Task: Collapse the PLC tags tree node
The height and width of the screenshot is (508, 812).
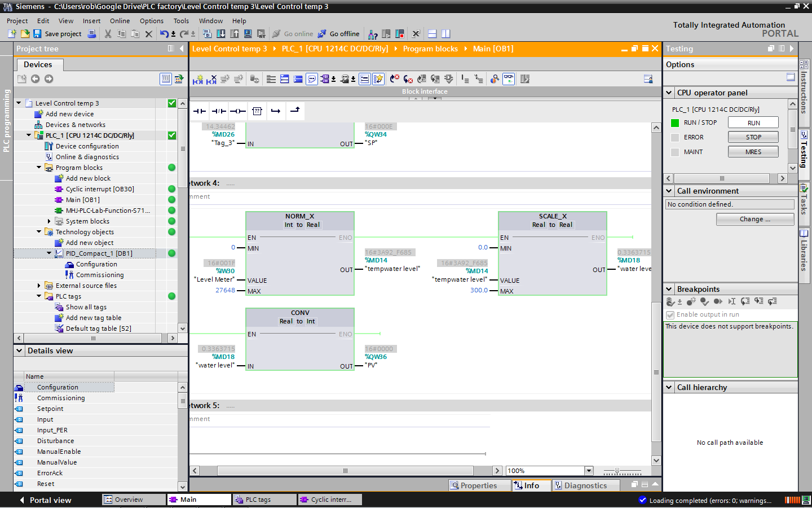Action: (39, 296)
